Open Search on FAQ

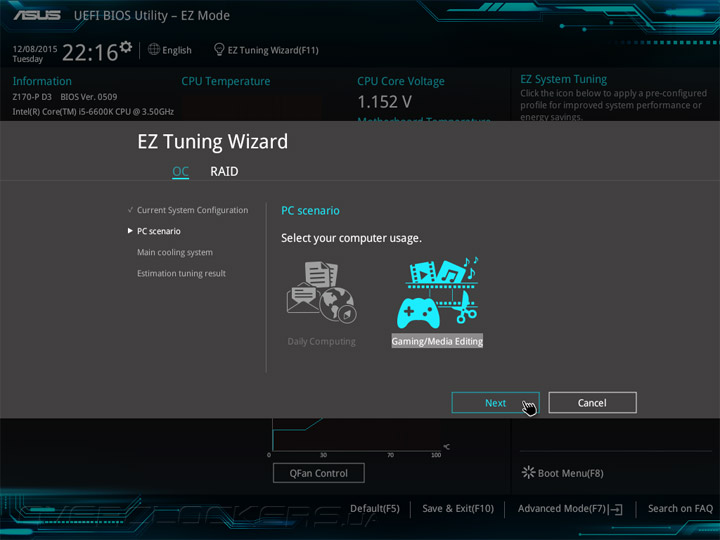(680, 509)
